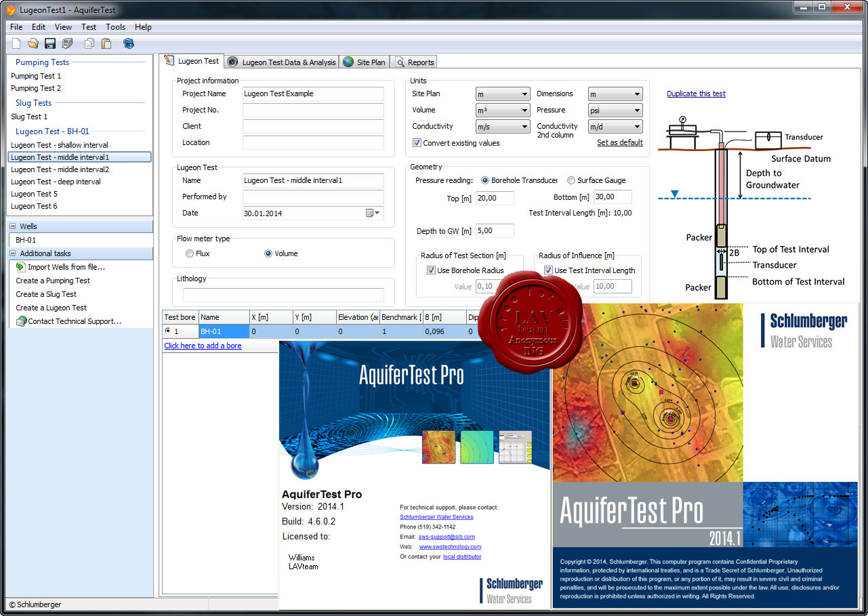This screenshot has width=868, height=616.
Task: Click the Elevation column header
Action: pos(358,317)
